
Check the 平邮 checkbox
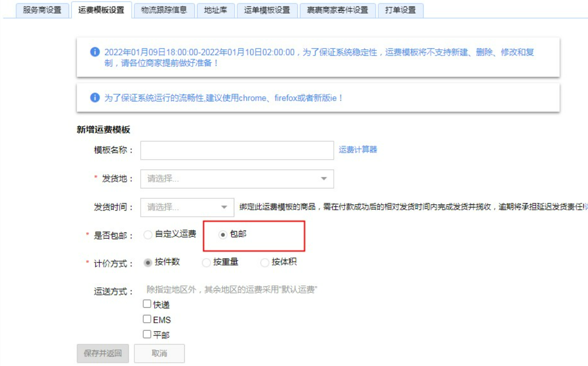pos(147,334)
